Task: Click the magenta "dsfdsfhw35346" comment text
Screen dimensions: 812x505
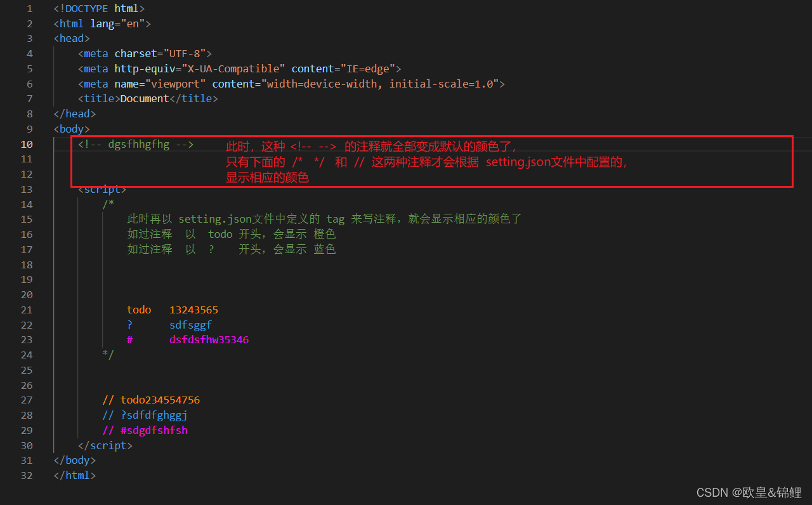Action: click(209, 340)
